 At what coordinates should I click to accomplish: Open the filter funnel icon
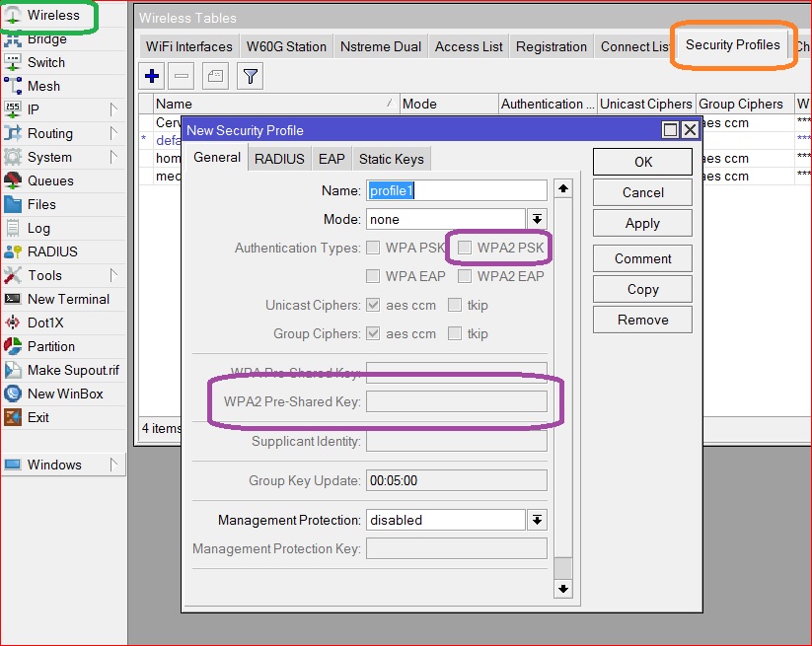[x=251, y=77]
